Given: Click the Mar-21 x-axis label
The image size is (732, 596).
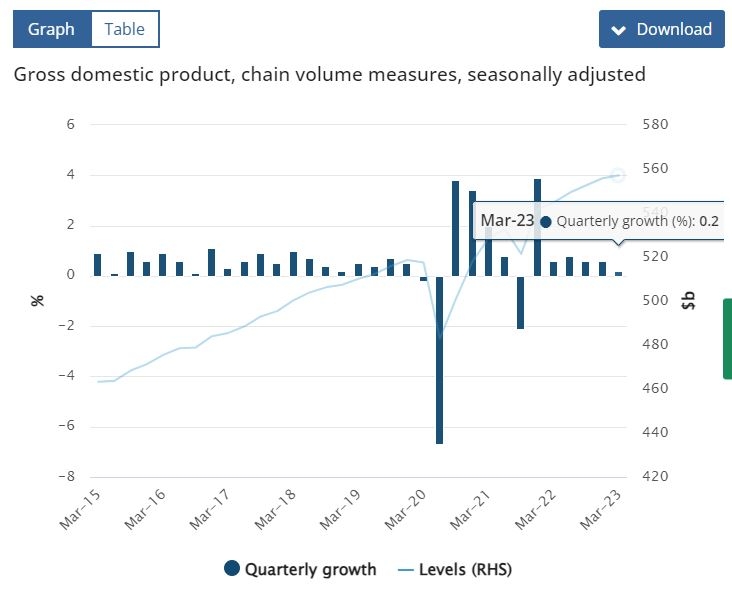Looking at the screenshot, I should pos(470,510).
